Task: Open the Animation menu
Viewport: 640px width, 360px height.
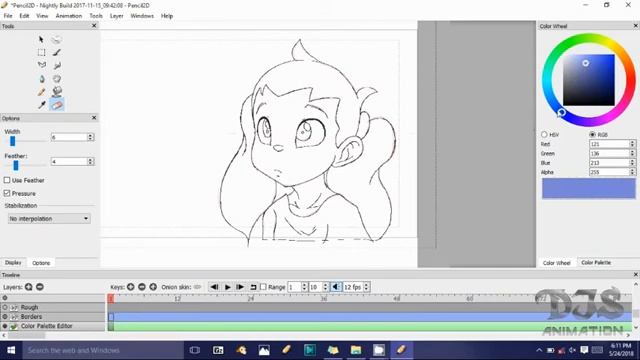Action: 69,16
